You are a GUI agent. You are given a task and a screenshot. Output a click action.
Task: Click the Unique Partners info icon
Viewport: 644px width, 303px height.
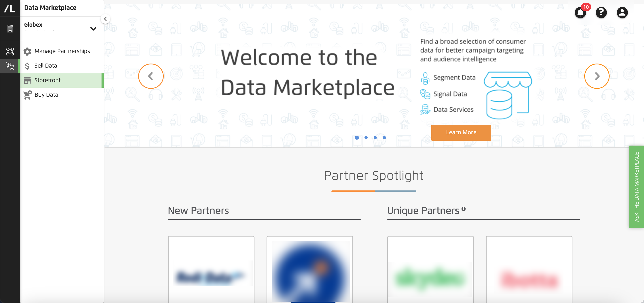[x=464, y=209]
